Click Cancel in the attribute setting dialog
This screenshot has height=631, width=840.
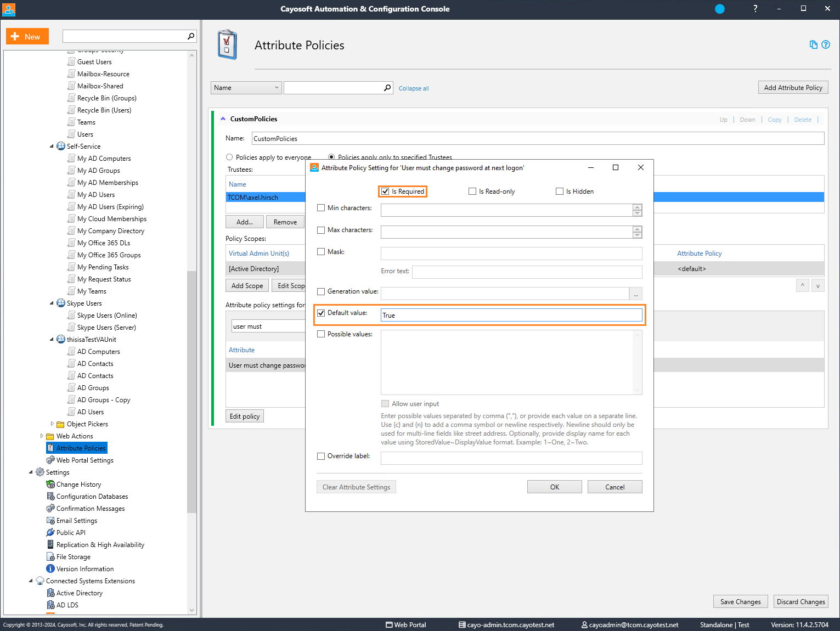coord(615,487)
